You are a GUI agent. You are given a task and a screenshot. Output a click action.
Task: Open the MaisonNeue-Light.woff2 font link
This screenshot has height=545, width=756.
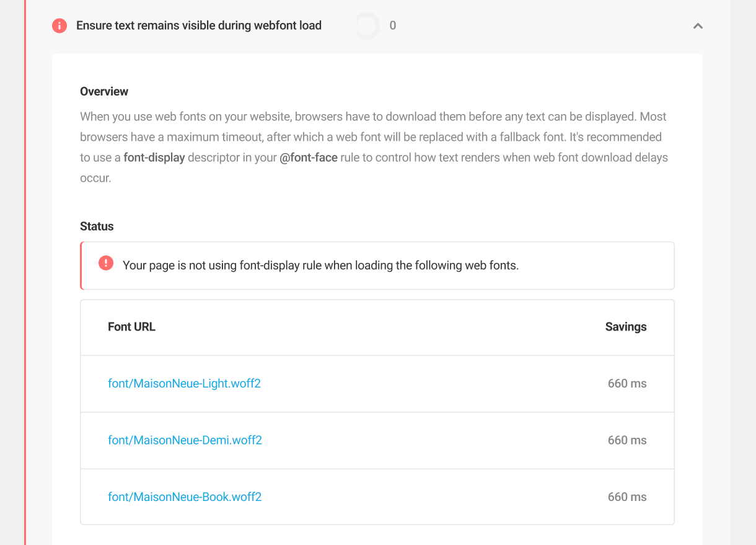(x=184, y=383)
